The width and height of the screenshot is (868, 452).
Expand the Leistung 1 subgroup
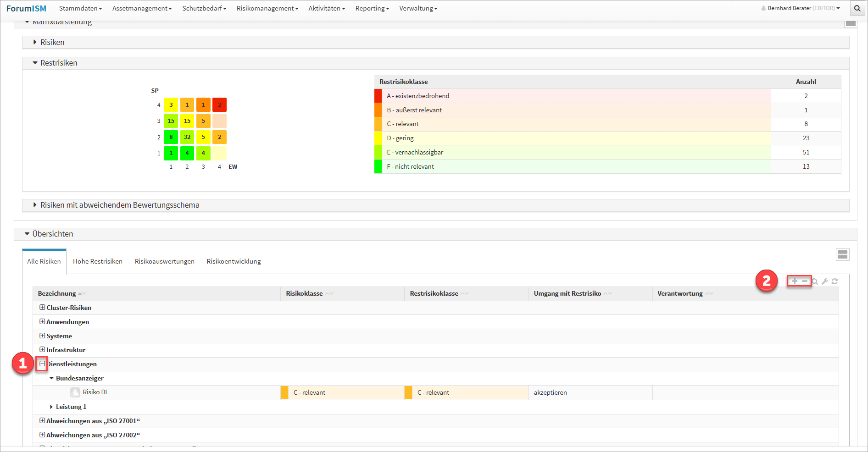coord(51,407)
